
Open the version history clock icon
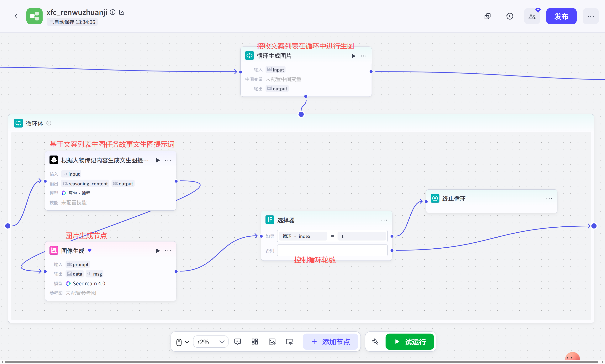click(x=510, y=16)
